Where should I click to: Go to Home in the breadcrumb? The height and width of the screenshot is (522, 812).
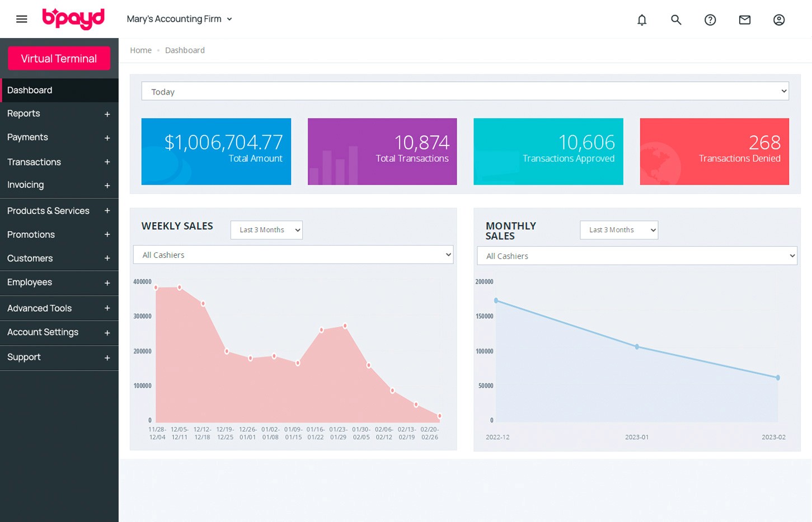(140, 50)
